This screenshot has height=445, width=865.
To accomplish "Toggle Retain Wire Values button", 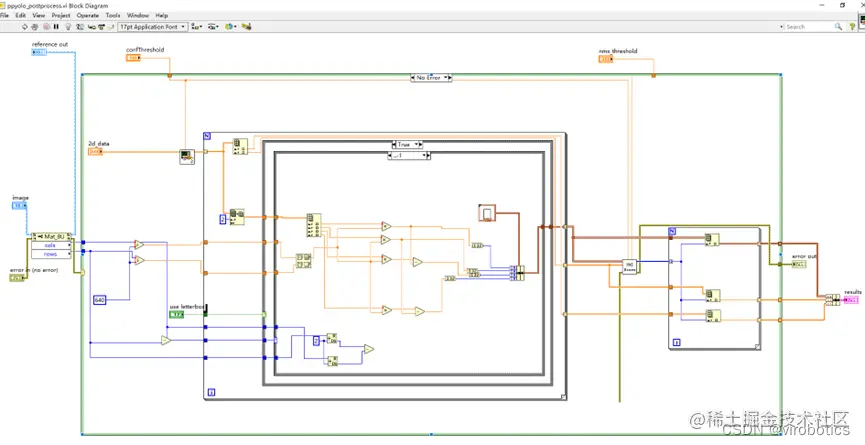I will tap(79, 26).
